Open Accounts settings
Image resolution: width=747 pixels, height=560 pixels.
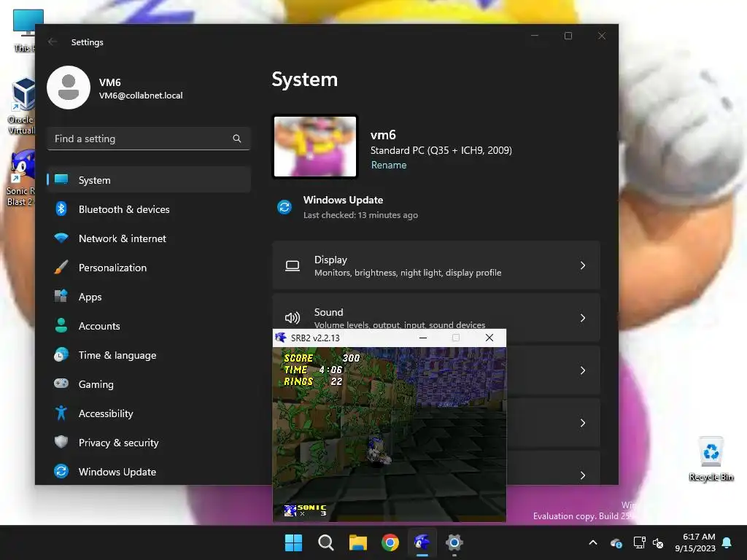click(x=149, y=326)
